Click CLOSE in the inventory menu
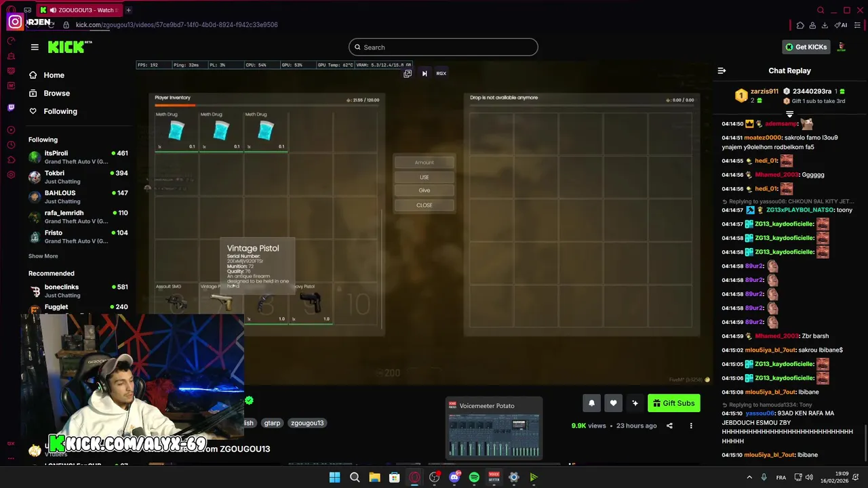Screen dimensions: 868x488 425,205
